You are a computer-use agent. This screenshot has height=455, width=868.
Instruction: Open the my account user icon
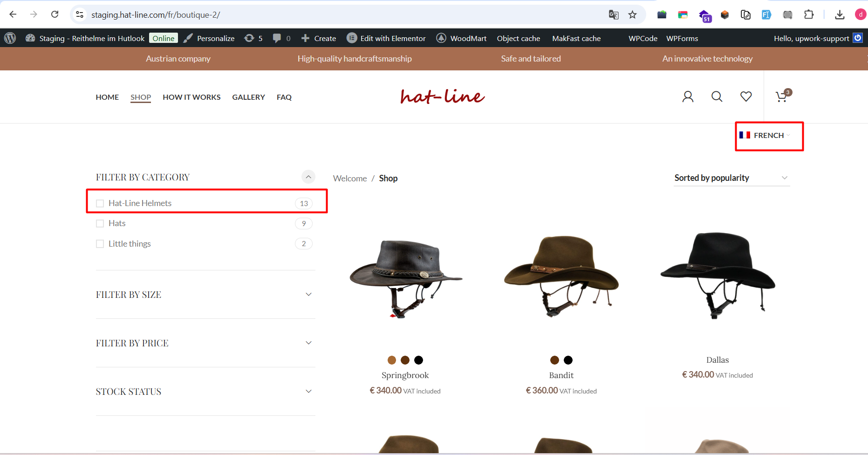[688, 97]
